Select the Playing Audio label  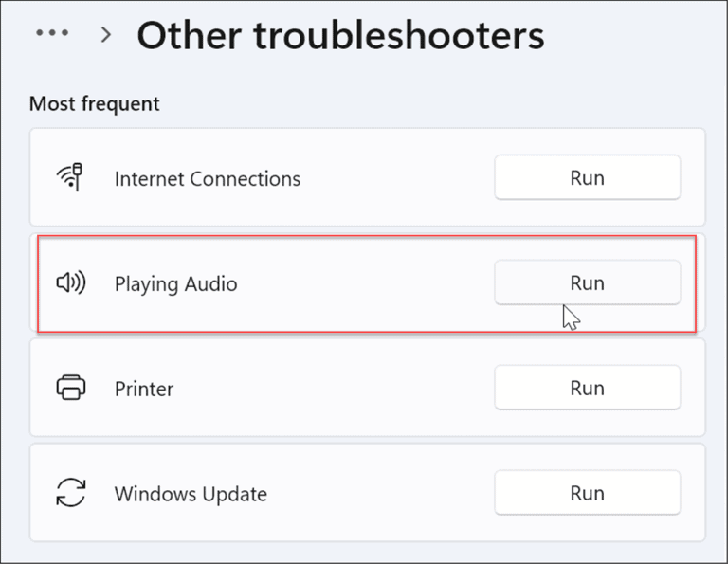pos(176,284)
